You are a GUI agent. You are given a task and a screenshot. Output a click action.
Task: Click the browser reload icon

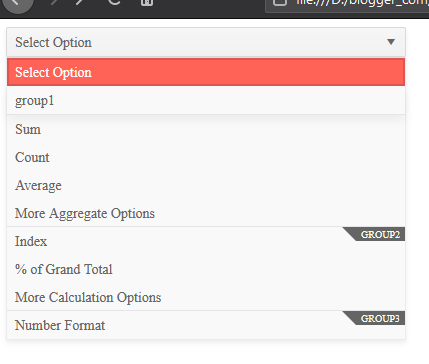pyautogui.click(x=114, y=3)
